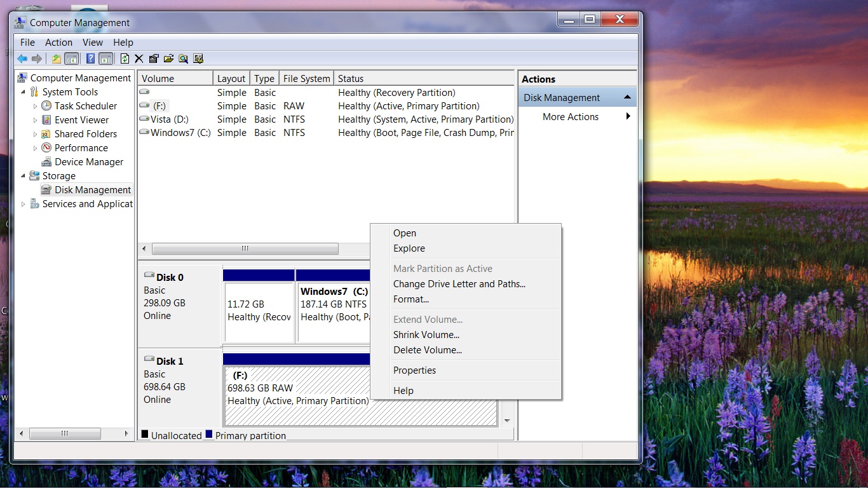868x488 pixels.
Task: Open the More Actions submenu arrow
Action: tap(628, 116)
